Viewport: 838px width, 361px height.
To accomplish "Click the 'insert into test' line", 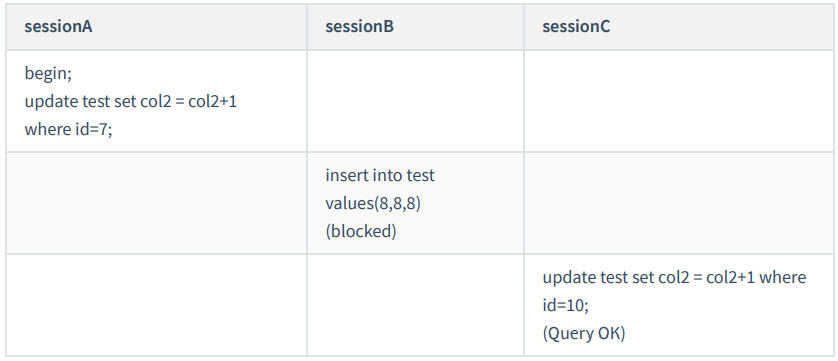I will (x=380, y=175).
